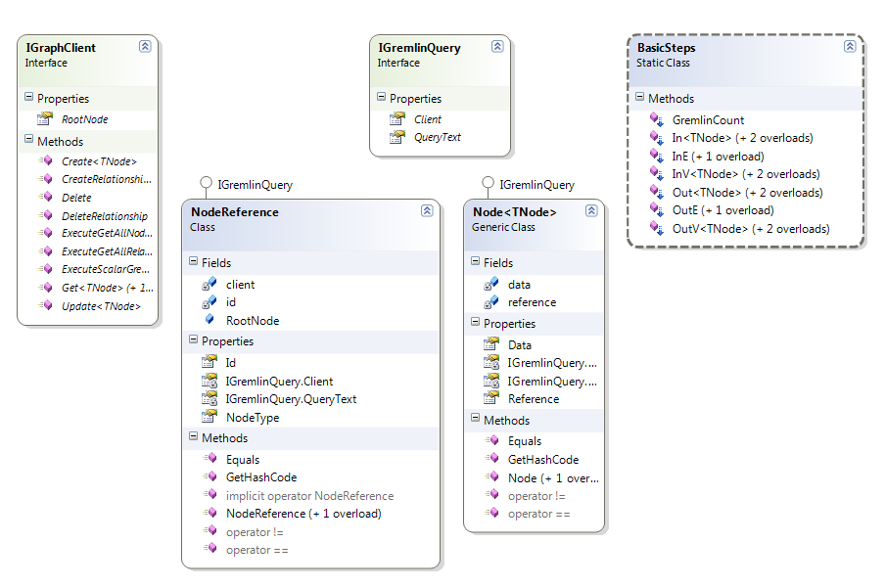
Task: Click the GremlinCount method icon in BasicSteps
Action: (656, 119)
